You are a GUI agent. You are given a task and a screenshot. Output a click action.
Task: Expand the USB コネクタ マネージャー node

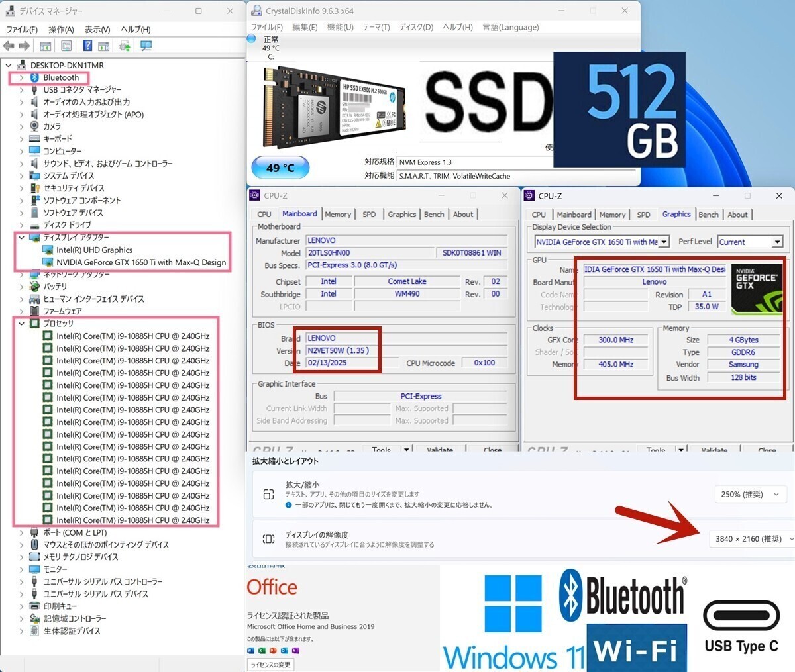tap(21, 89)
